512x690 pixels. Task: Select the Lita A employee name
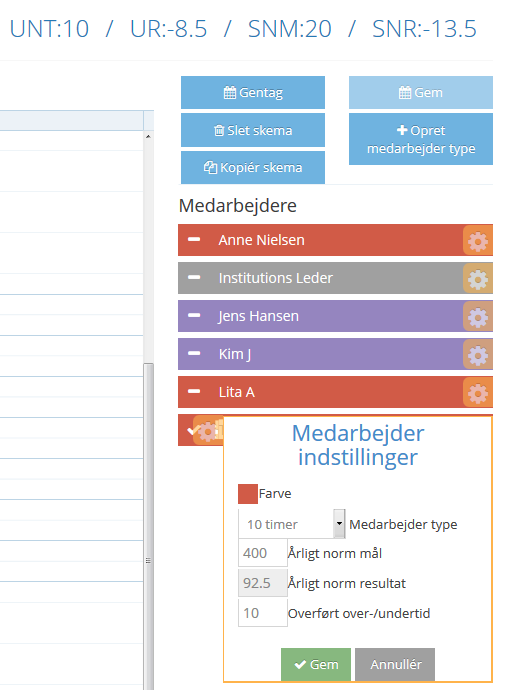tap(237, 392)
